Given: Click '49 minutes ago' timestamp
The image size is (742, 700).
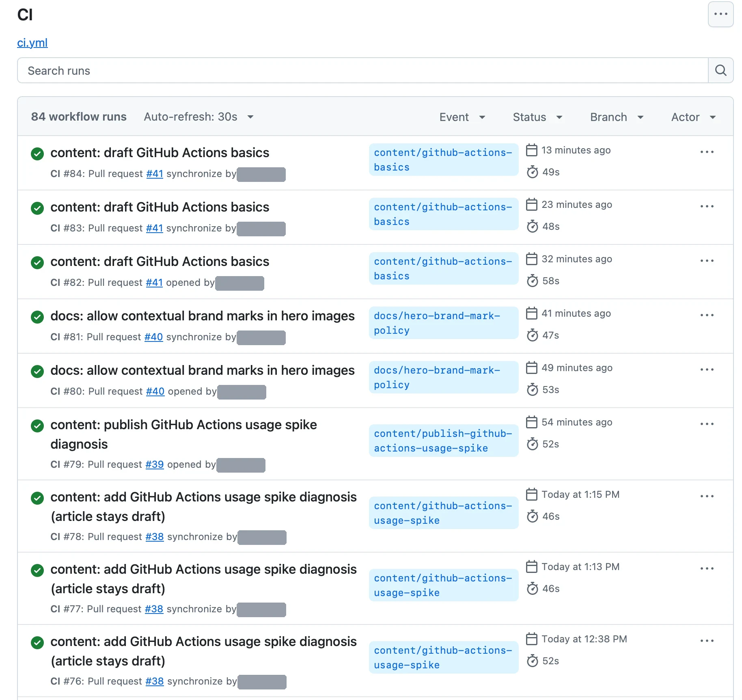Looking at the screenshot, I should coord(577,368).
